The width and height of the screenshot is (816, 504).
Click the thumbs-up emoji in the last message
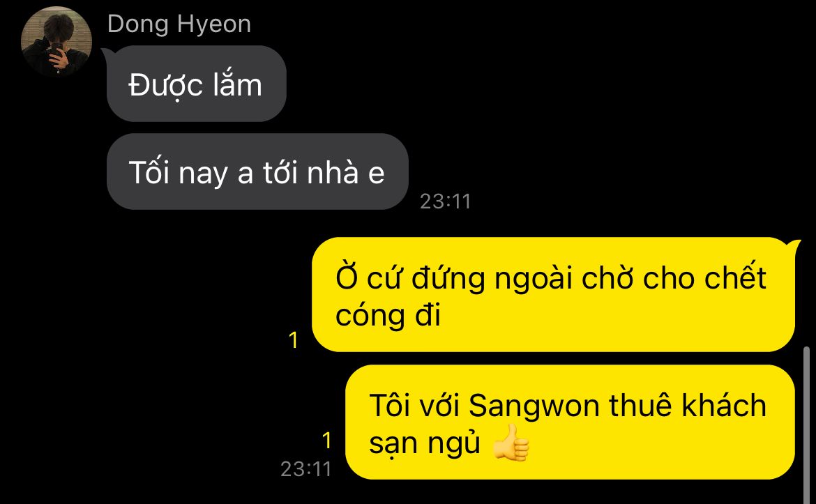(511, 443)
